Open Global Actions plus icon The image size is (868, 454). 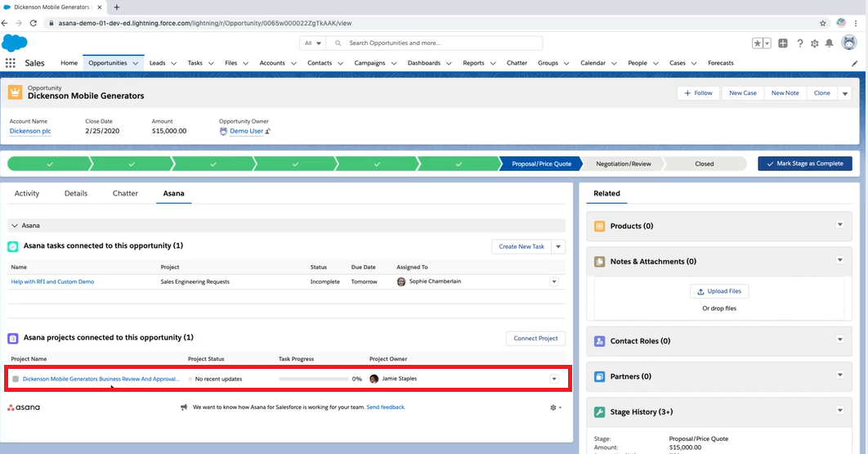pos(783,43)
